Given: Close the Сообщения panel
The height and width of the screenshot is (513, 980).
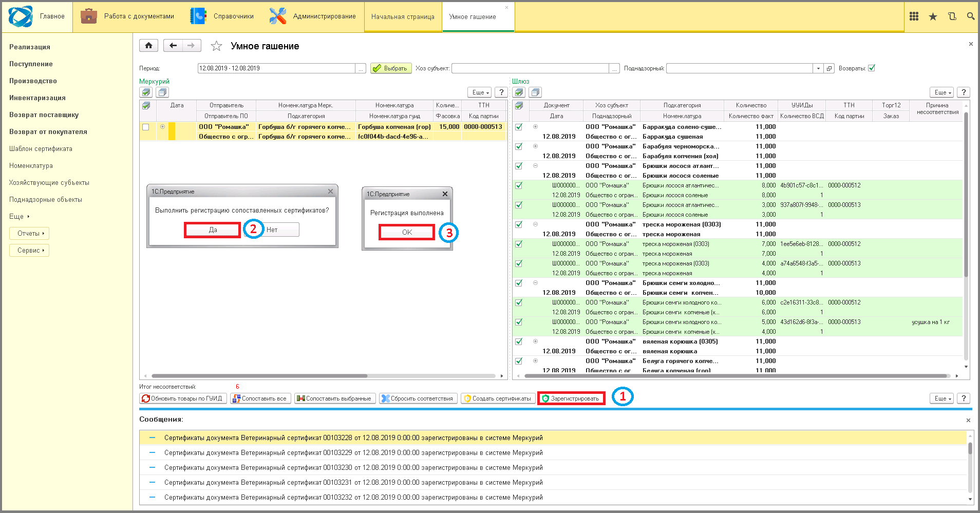Looking at the screenshot, I should coord(968,420).
